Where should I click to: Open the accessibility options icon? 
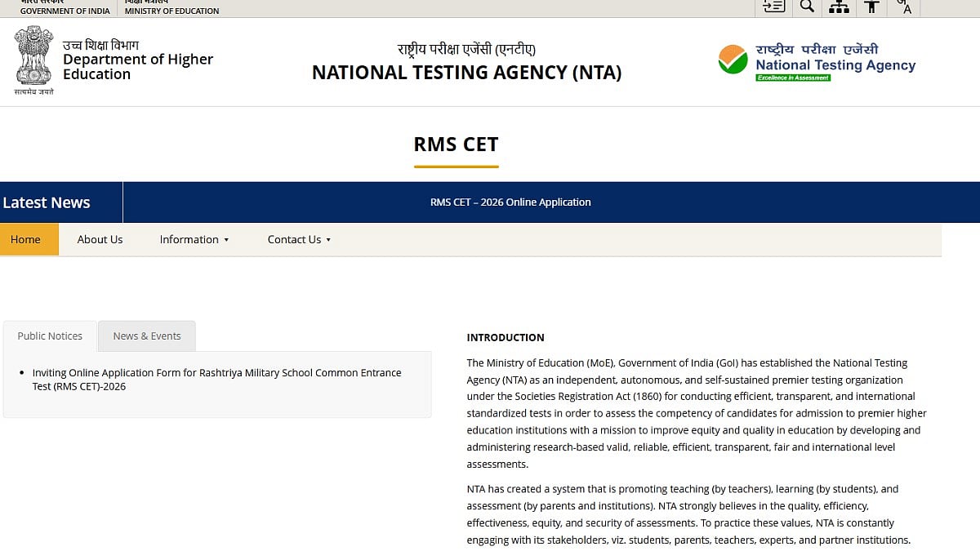[x=872, y=7]
